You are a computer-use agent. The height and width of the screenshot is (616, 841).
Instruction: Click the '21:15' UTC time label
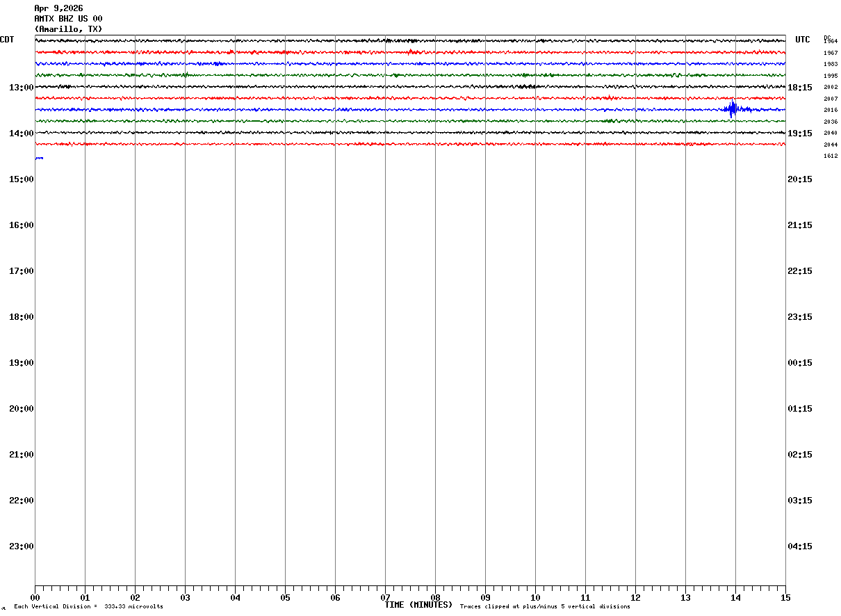click(x=800, y=225)
